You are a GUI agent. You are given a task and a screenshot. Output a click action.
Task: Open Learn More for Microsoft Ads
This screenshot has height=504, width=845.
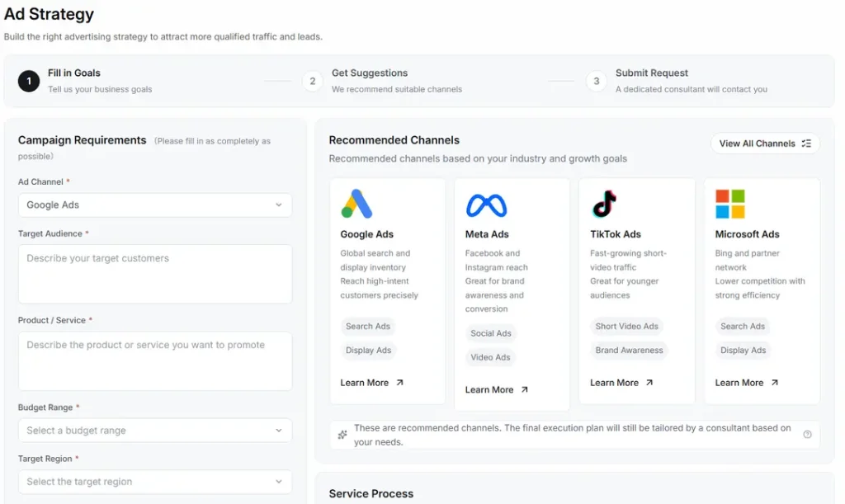pyautogui.click(x=746, y=382)
